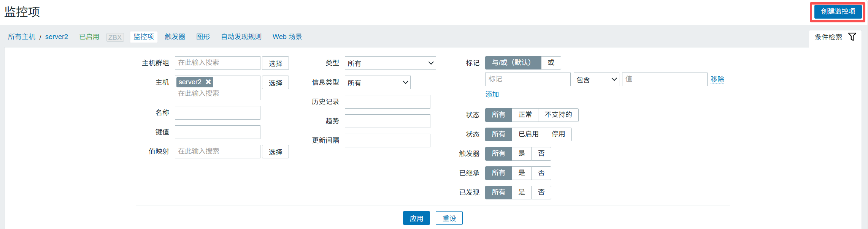Select 所有 for 触发器

(498, 153)
